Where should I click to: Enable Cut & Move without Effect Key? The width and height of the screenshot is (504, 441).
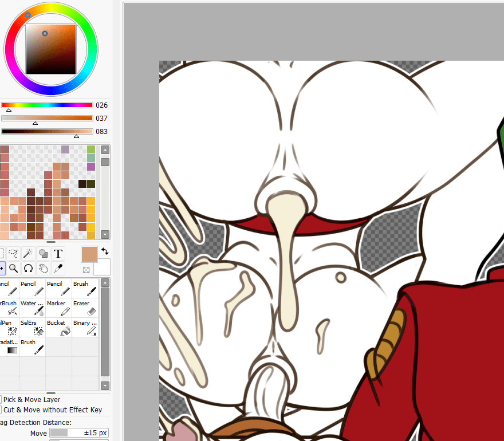click(x=0, y=410)
